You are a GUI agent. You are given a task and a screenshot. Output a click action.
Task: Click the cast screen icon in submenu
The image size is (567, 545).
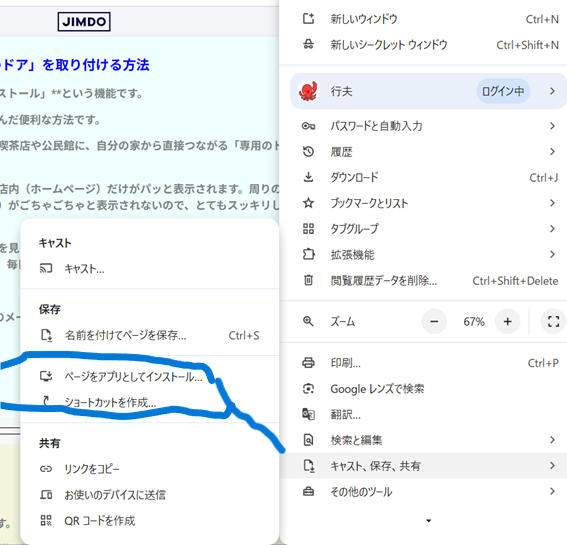(46, 268)
